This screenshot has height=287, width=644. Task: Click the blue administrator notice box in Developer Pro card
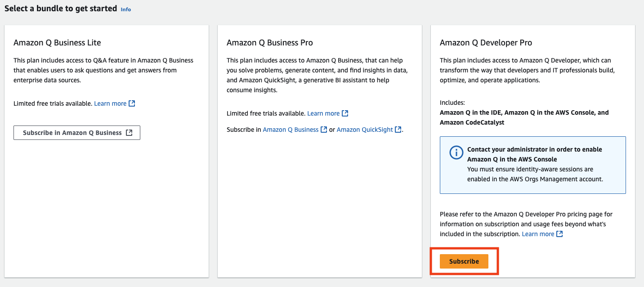coord(532,165)
